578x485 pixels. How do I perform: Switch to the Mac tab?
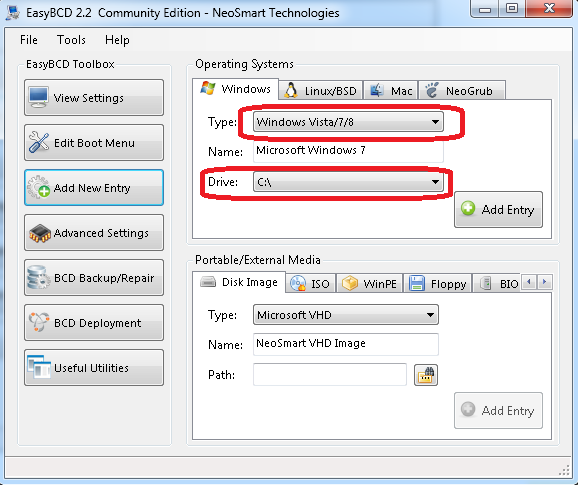coord(391,90)
